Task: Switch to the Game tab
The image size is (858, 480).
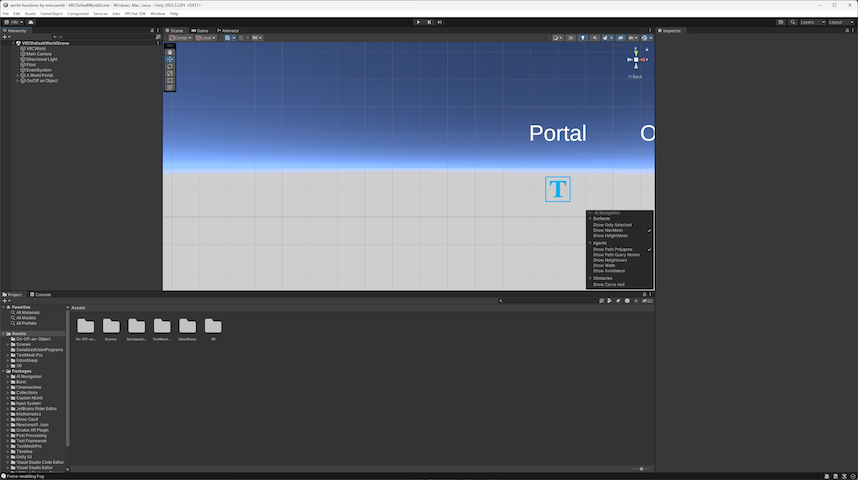Action: pos(199,31)
